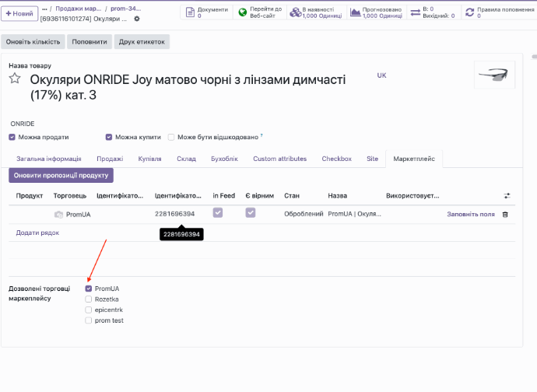Sort by the in Feed column header

[x=224, y=196]
